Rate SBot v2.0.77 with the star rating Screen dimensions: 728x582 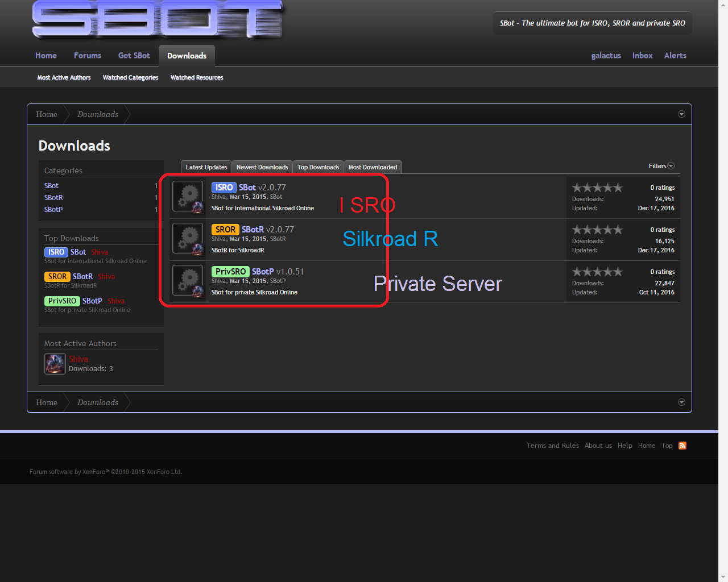click(x=597, y=188)
